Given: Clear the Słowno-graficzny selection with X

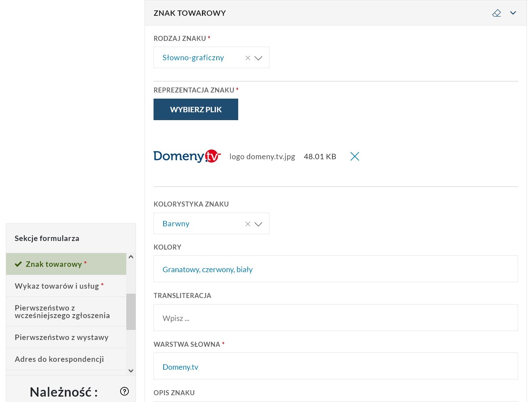Looking at the screenshot, I should point(248,58).
